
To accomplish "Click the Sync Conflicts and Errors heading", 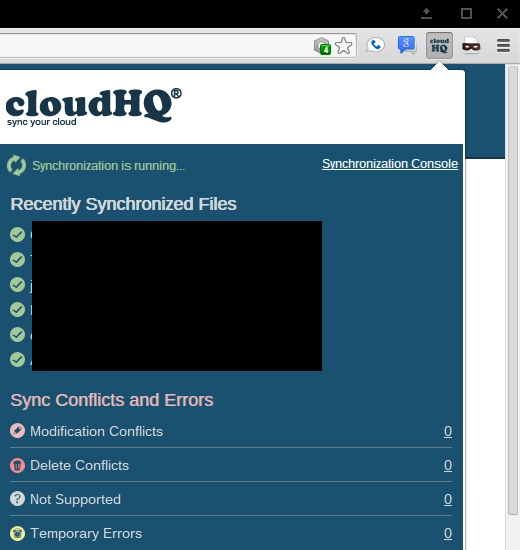I will [x=112, y=400].
